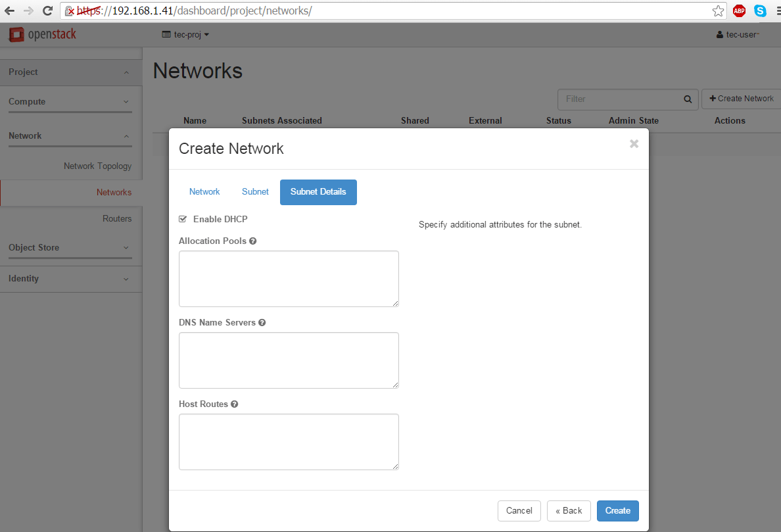Click the Back button
The image size is (781, 532).
coord(569,511)
